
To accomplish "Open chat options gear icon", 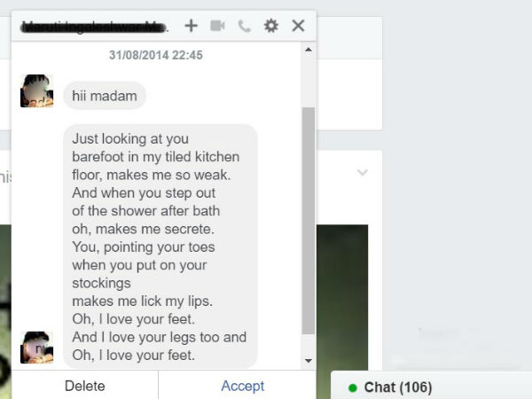I will 271,26.
